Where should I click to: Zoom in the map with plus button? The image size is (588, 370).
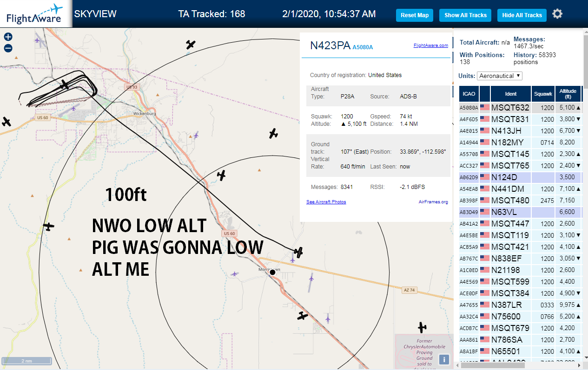(x=8, y=37)
